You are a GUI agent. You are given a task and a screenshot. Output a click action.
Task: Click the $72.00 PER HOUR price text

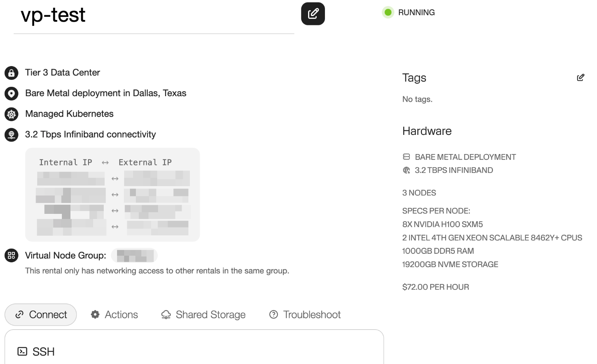(435, 287)
